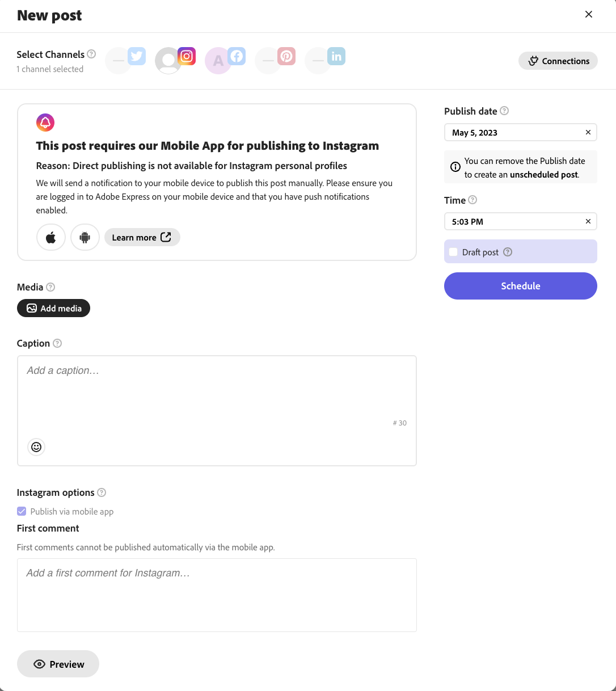This screenshot has width=616, height=691.
Task: Click the Add media button
Action: coord(54,308)
